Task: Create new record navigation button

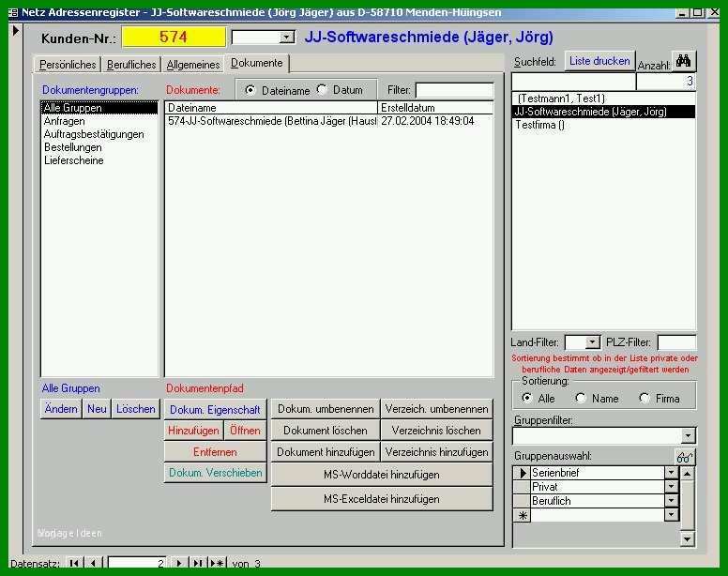Action: coord(217,563)
